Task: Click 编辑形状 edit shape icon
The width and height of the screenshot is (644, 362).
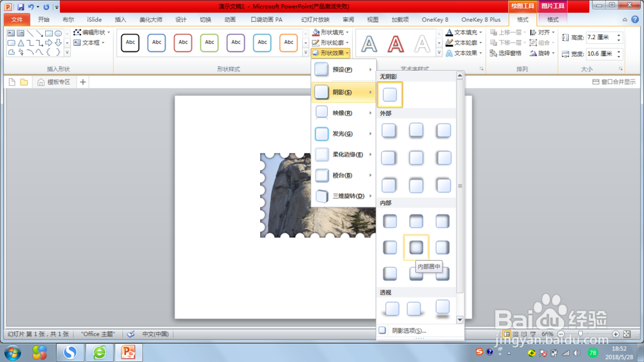Action: pos(77,32)
